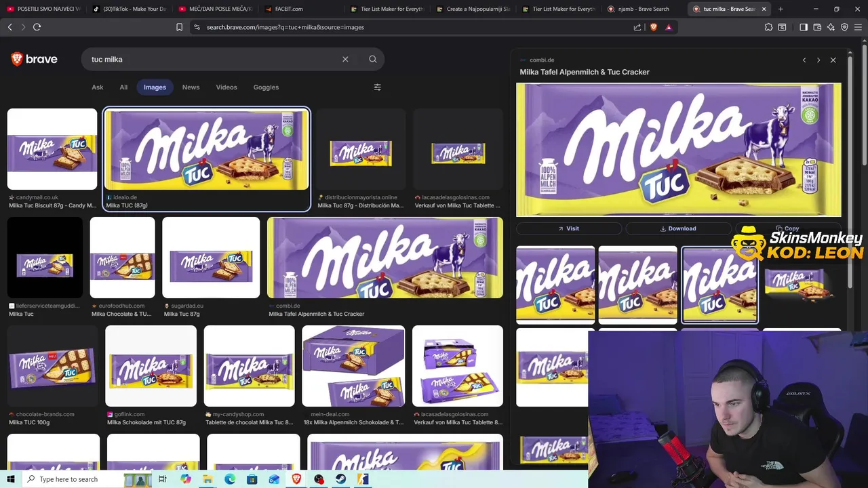Open Windows Start menu
The width and height of the screenshot is (868, 488).
click(x=10, y=479)
